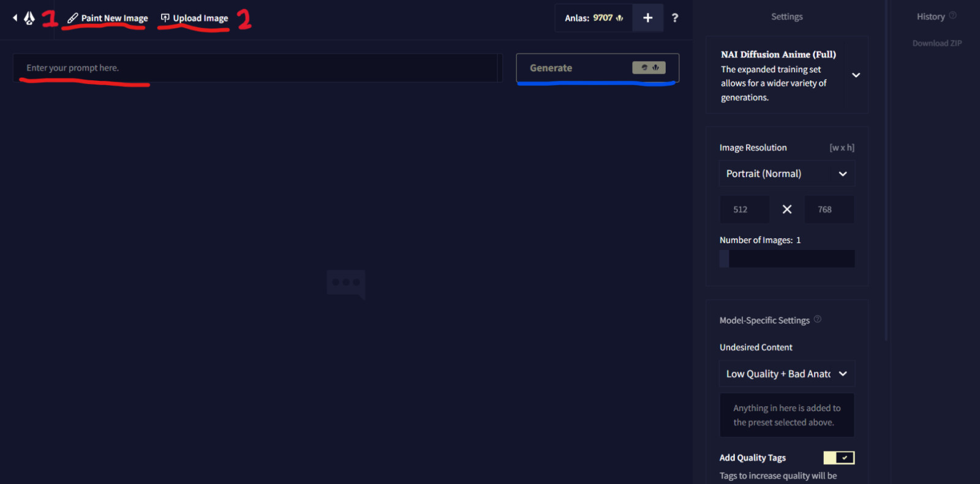Click the Generate button
Screen dimensions: 980x484
597,68
